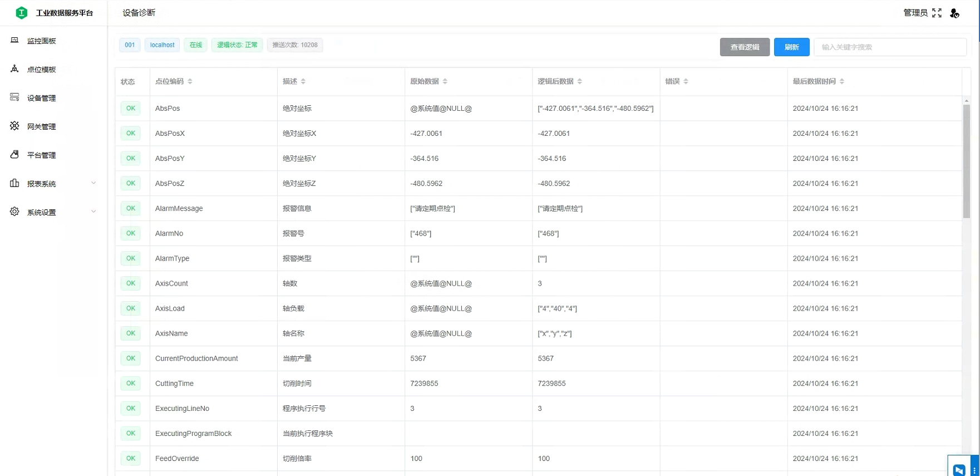Click AxisName logic value ["x","y","z"]
Viewport: 980px width, 476px height.
pyautogui.click(x=555, y=333)
